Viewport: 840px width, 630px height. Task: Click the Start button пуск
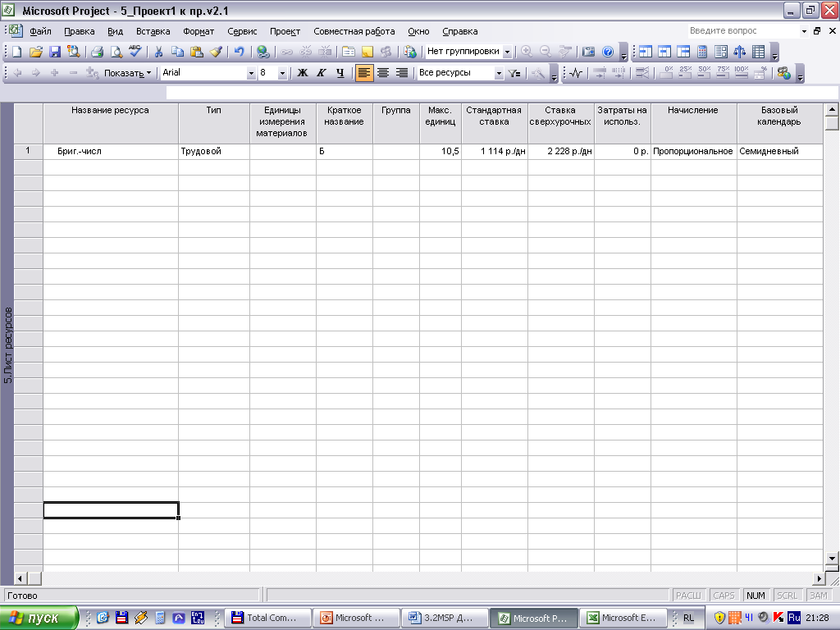click(39, 619)
